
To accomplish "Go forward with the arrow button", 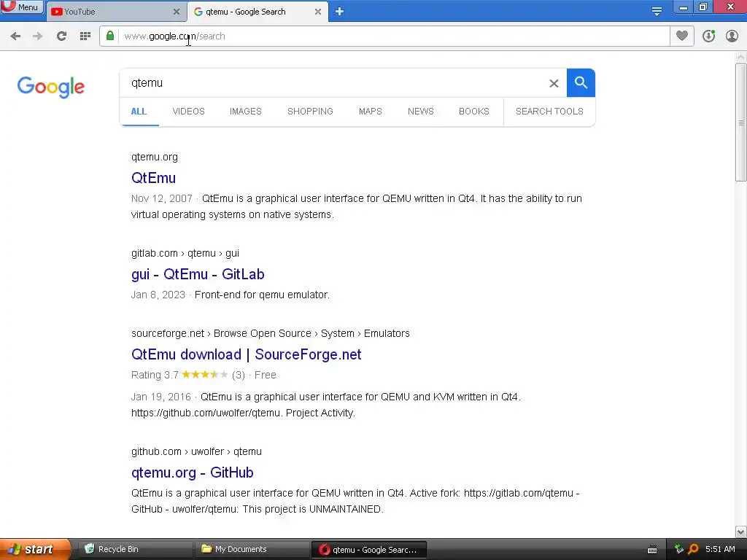I will (x=38, y=36).
